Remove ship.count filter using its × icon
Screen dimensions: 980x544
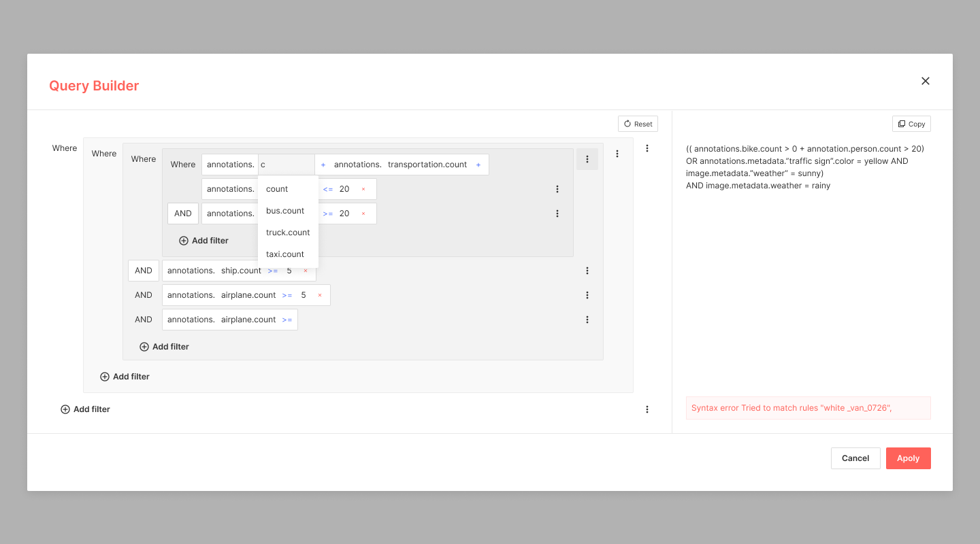(x=305, y=270)
